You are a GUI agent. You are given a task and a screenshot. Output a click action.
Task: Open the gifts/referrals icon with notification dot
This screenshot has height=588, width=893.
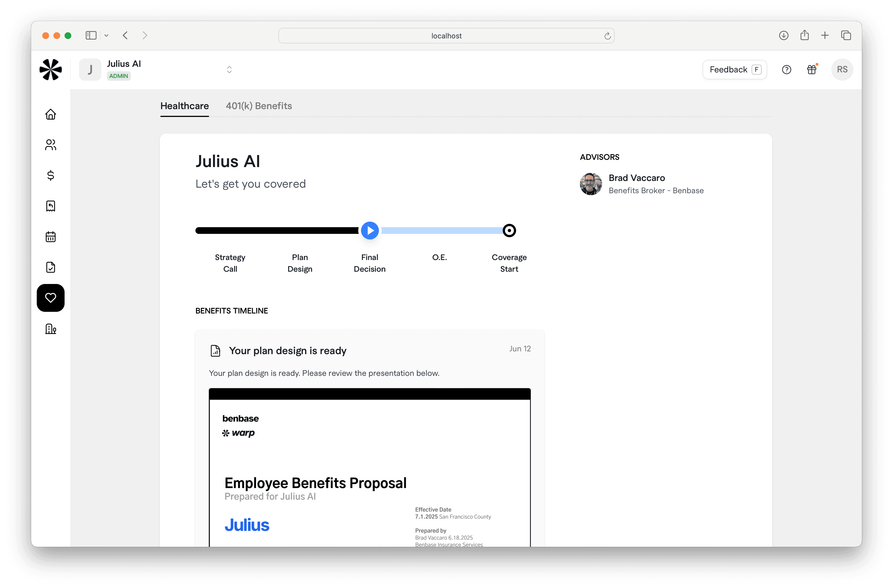[x=812, y=69]
